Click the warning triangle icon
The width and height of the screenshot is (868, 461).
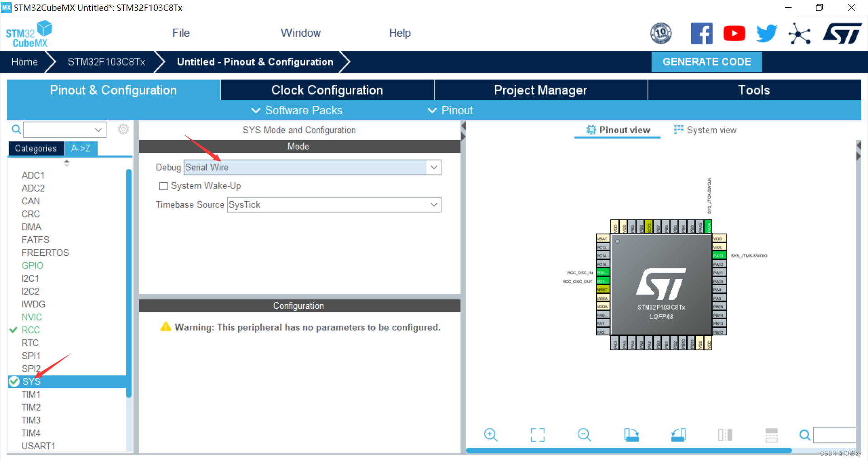click(166, 326)
